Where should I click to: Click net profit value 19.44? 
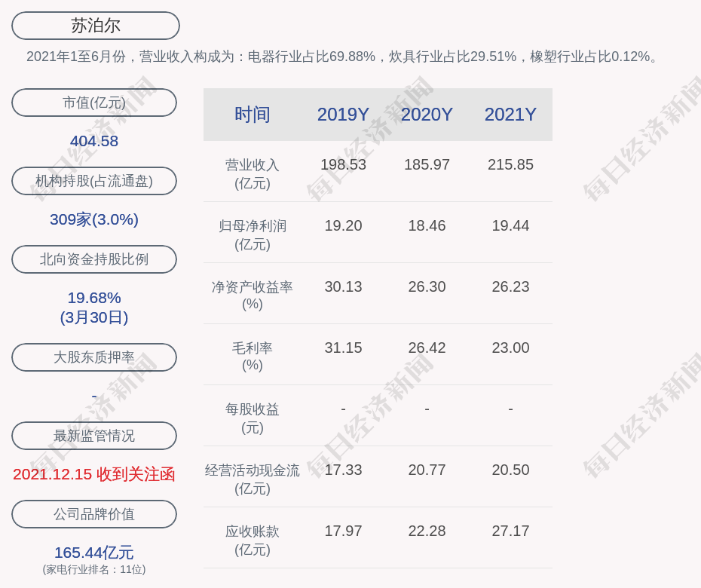(x=510, y=226)
